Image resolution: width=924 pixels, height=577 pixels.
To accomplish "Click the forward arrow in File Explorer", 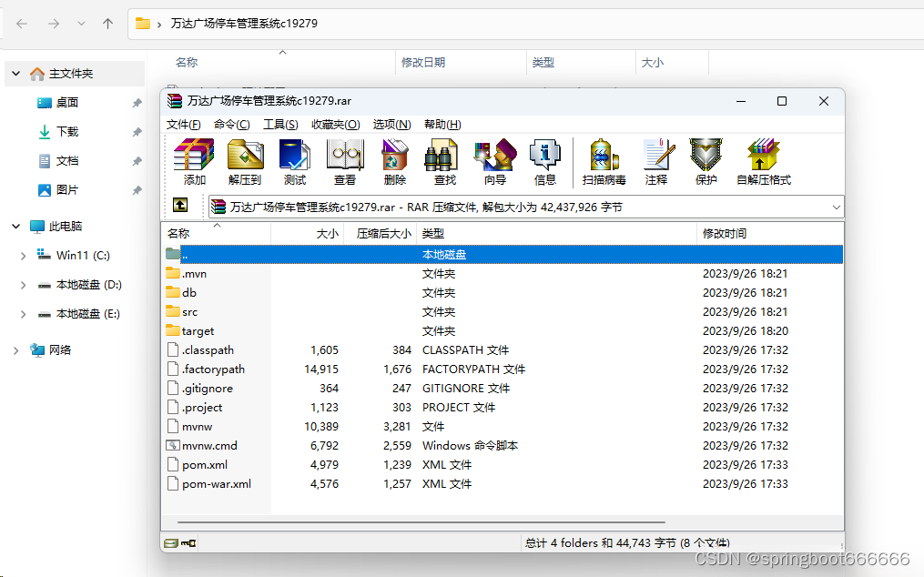I will pyautogui.click(x=54, y=24).
